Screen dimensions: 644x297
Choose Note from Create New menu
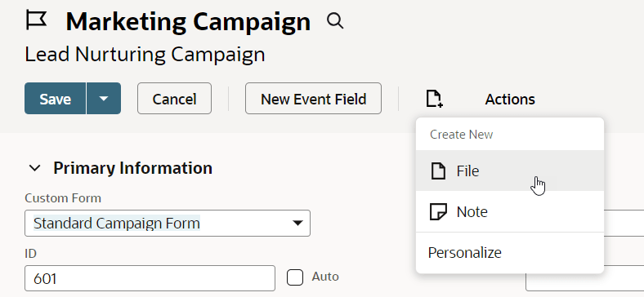(510, 211)
